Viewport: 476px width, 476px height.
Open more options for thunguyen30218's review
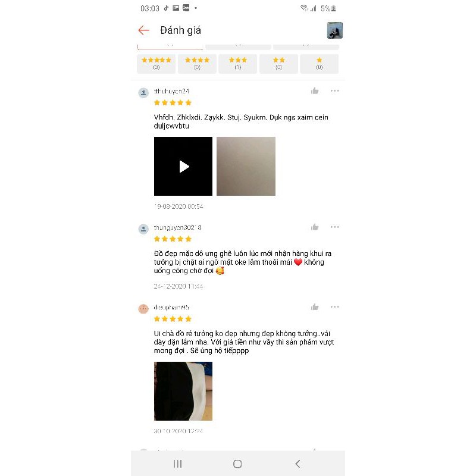pyautogui.click(x=334, y=227)
